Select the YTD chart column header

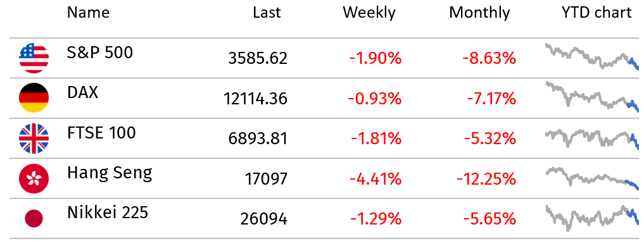[x=597, y=13]
